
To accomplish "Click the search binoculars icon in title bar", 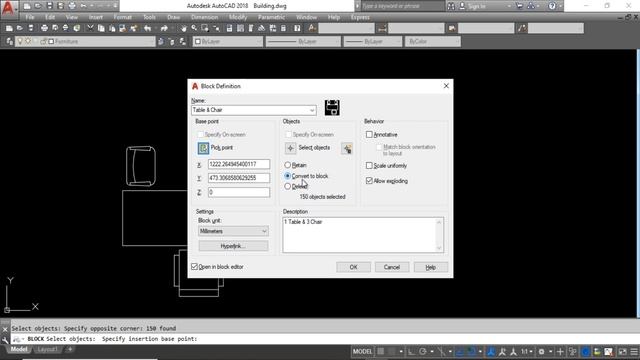I will pos(451,6).
